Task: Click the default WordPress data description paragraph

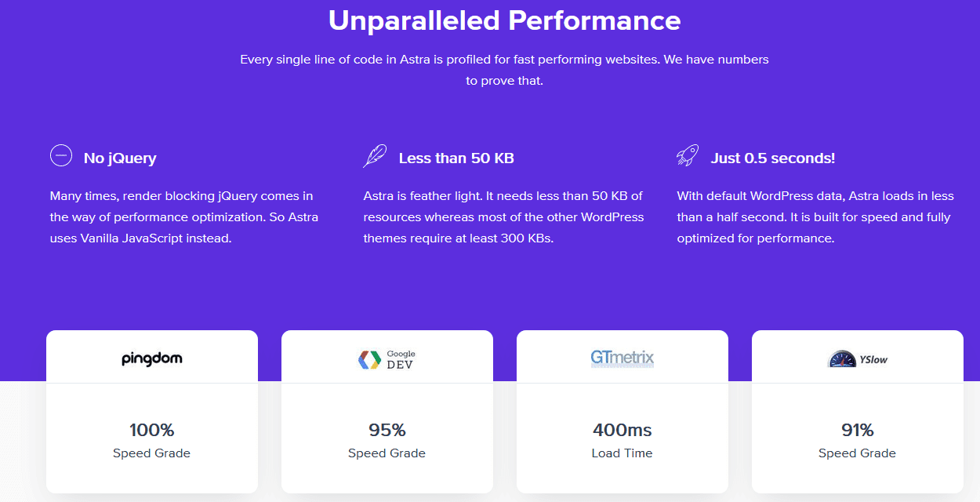Action: point(815,217)
